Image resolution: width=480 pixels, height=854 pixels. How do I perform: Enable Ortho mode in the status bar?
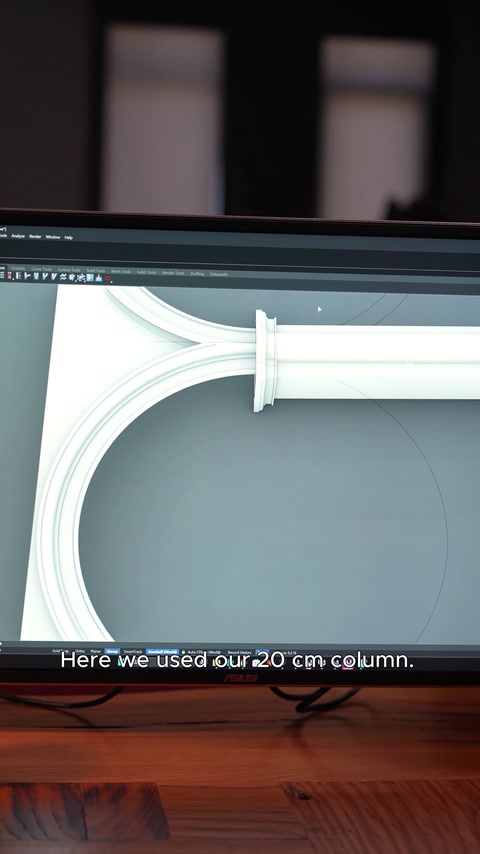(80, 651)
